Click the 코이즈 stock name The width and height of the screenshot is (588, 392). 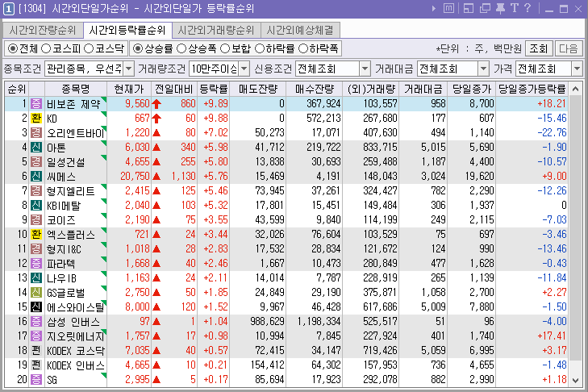tap(60, 220)
